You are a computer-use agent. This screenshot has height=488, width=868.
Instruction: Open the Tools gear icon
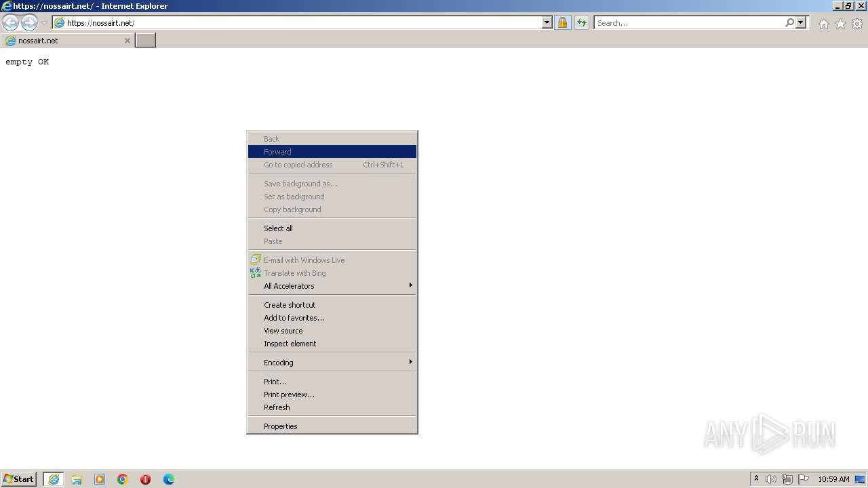click(857, 24)
